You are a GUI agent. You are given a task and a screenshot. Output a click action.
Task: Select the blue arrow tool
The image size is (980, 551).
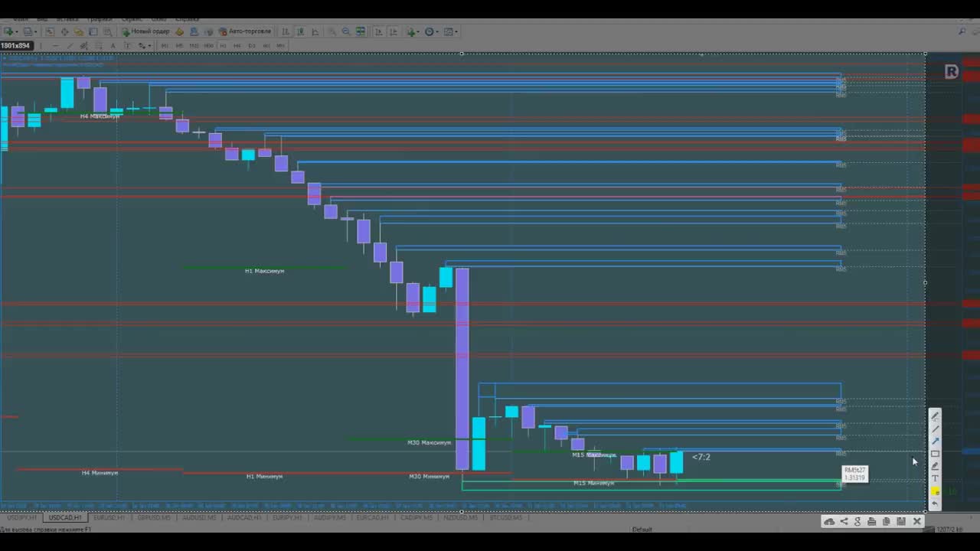(x=935, y=441)
